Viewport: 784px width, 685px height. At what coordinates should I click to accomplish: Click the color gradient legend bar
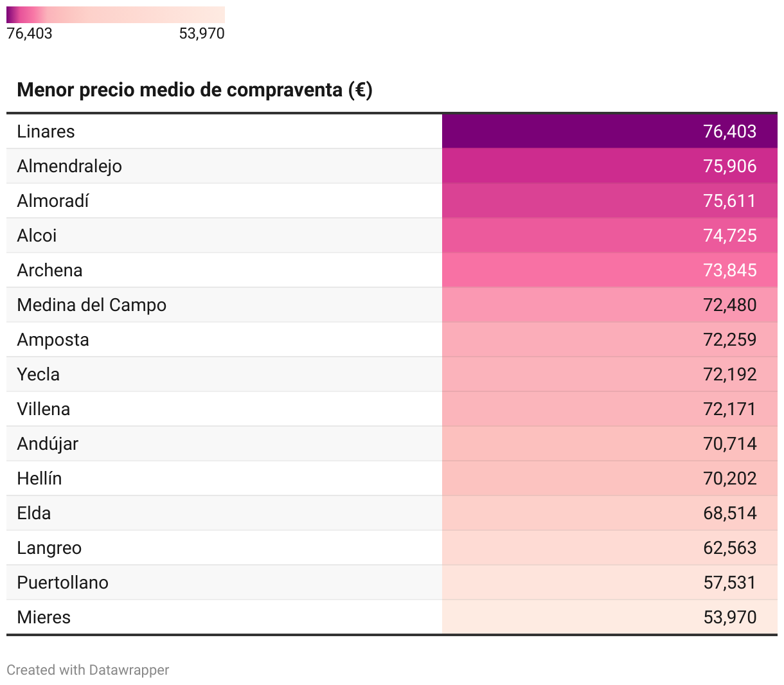tap(116, 15)
